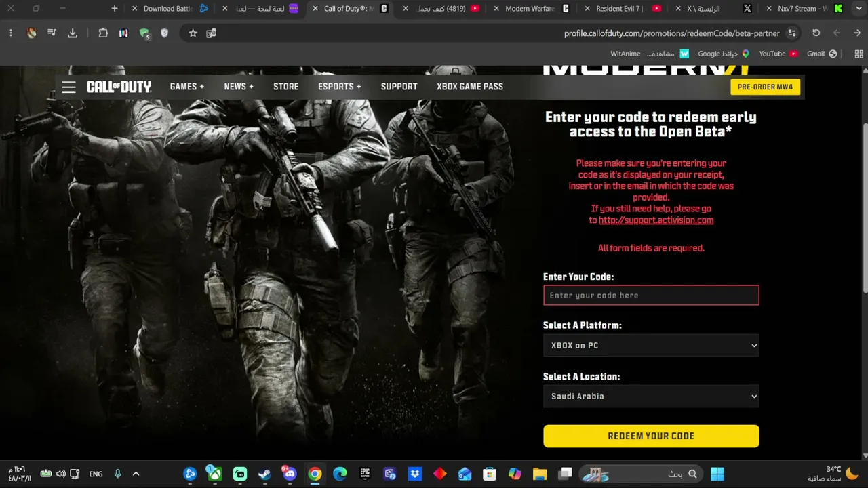Switch to the Nxv7 Stream tab

(x=804, y=9)
